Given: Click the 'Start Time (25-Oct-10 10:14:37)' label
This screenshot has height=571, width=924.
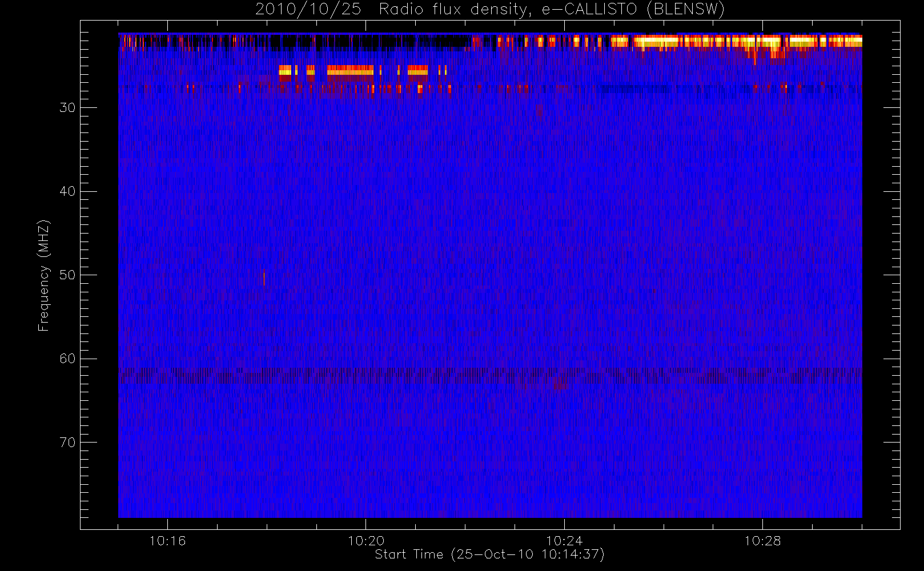Looking at the screenshot, I should pos(489,554).
